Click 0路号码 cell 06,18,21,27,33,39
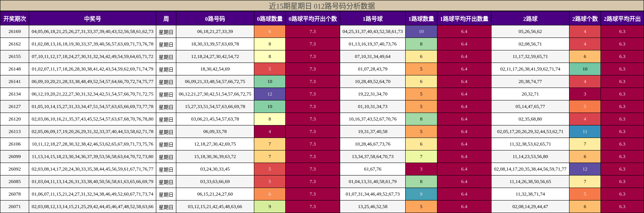The height and width of the screenshot is (213, 644). point(215,31)
